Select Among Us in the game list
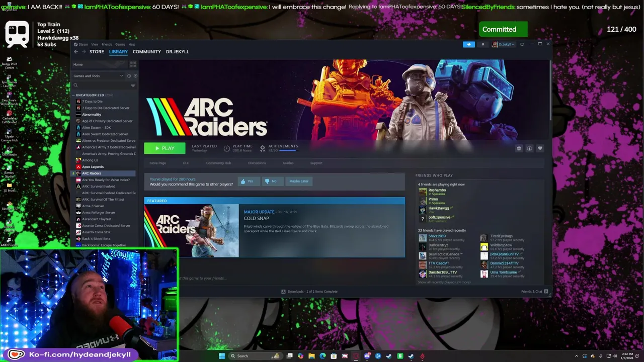Screen dimensions: 644x362 click(x=90, y=160)
